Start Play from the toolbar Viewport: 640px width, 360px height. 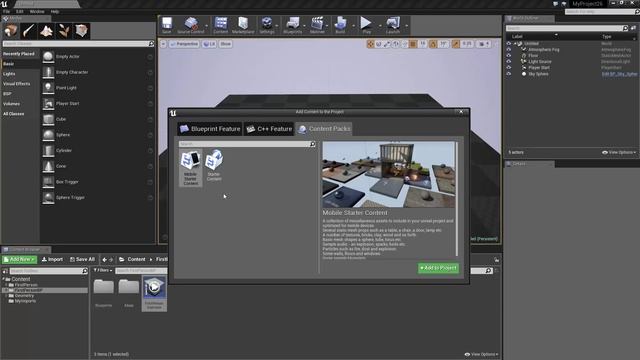click(366, 24)
